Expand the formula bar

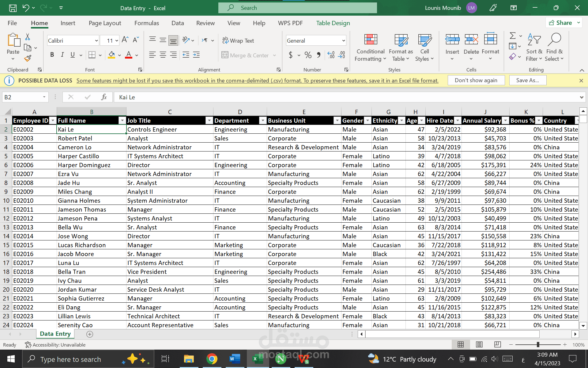581,98
